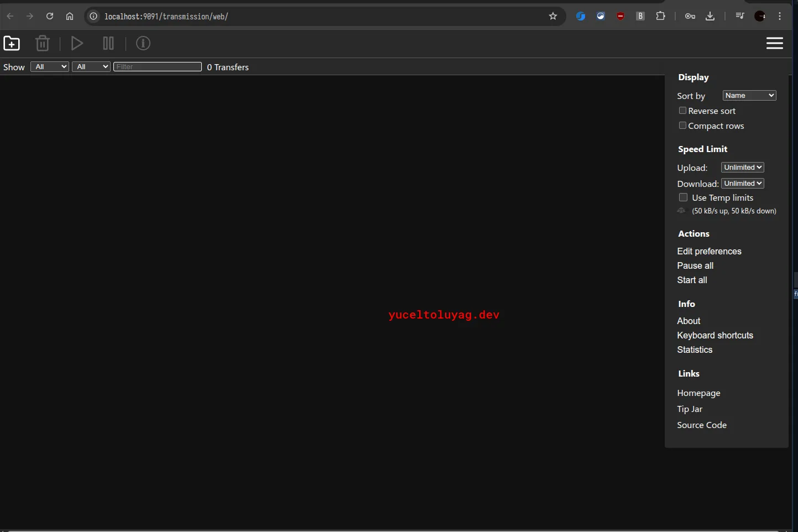The image size is (798, 532).
Task: Start selected torrents with play icon
Action: click(77, 43)
